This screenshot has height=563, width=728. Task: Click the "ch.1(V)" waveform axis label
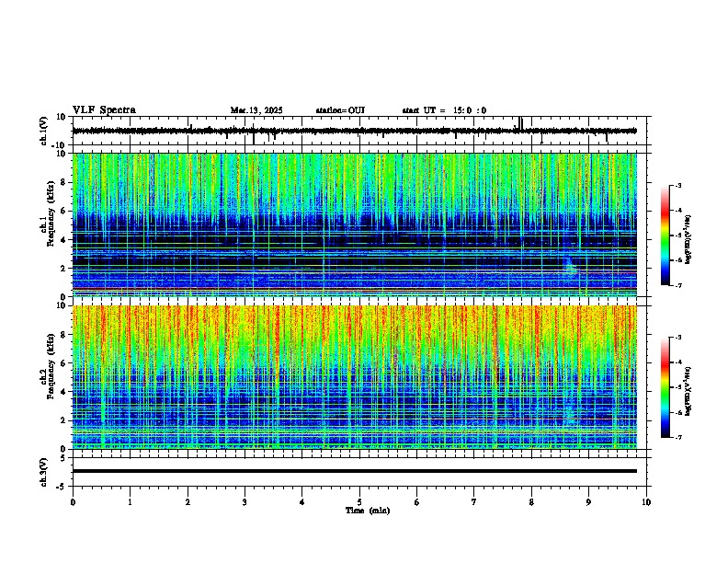(x=43, y=131)
